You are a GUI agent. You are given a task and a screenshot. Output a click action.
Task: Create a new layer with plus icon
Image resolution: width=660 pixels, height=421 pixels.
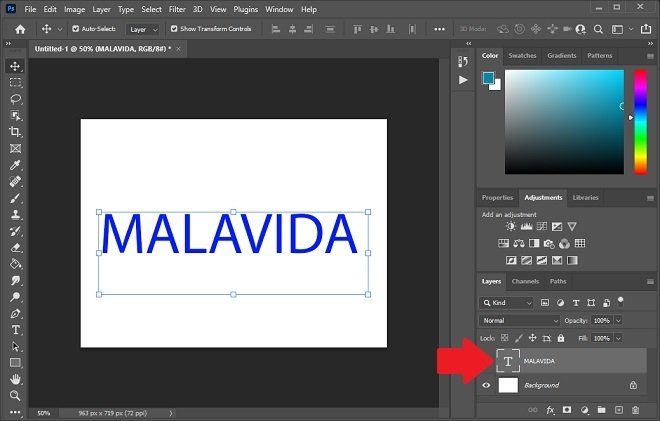[618, 410]
